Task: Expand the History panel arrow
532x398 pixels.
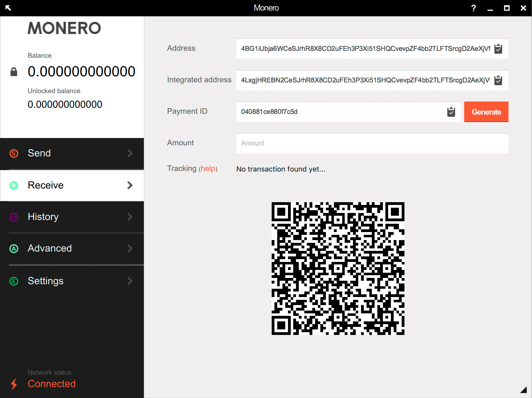Action: [x=130, y=217]
